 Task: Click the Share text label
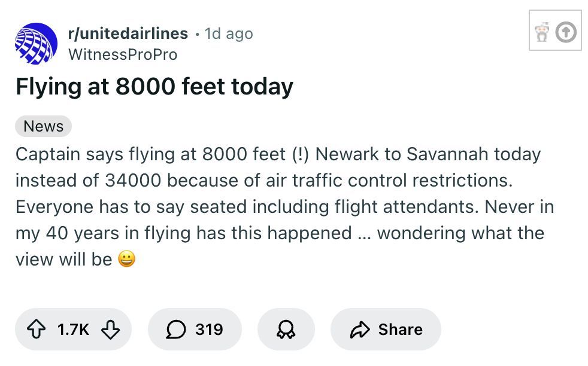tap(400, 329)
